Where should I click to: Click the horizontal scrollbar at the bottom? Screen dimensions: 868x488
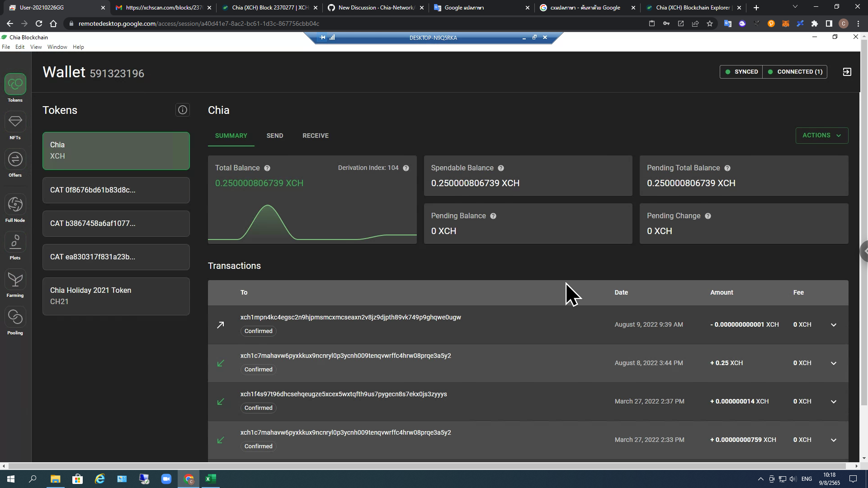tap(427, 466)
